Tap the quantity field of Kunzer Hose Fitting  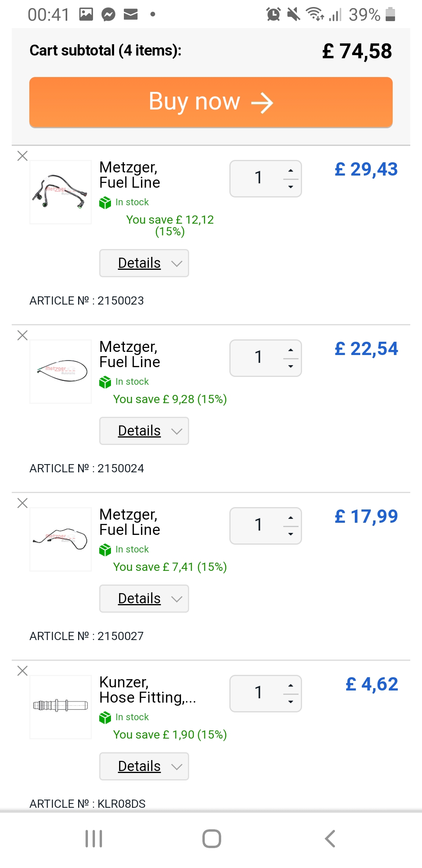click(x=258, y=693)
